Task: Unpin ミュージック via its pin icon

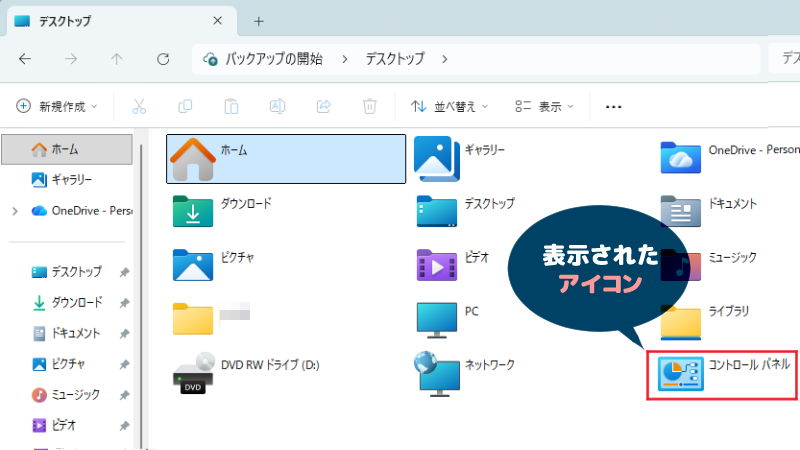Action: [x=124, y=395]
